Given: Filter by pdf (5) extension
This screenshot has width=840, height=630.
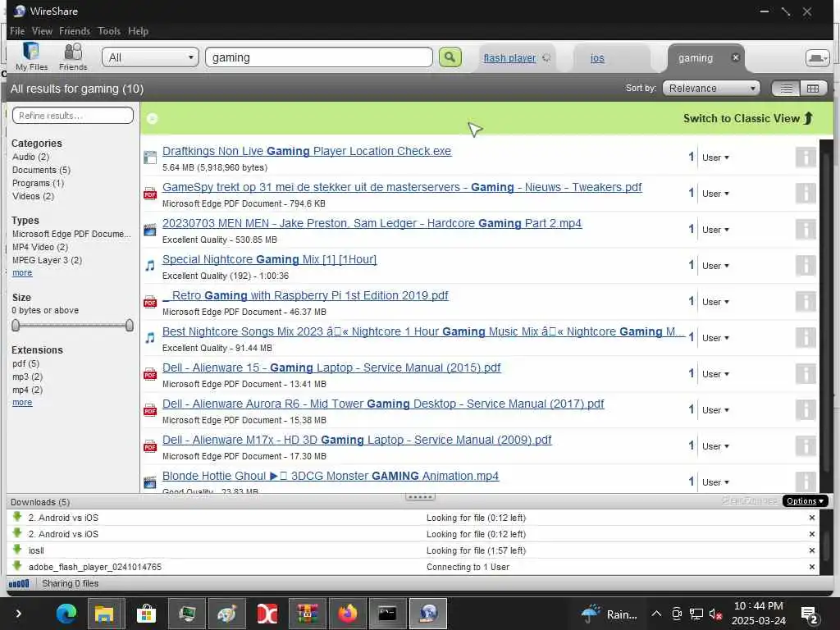Looking at the screenshot, I should [x=25, y=363].
